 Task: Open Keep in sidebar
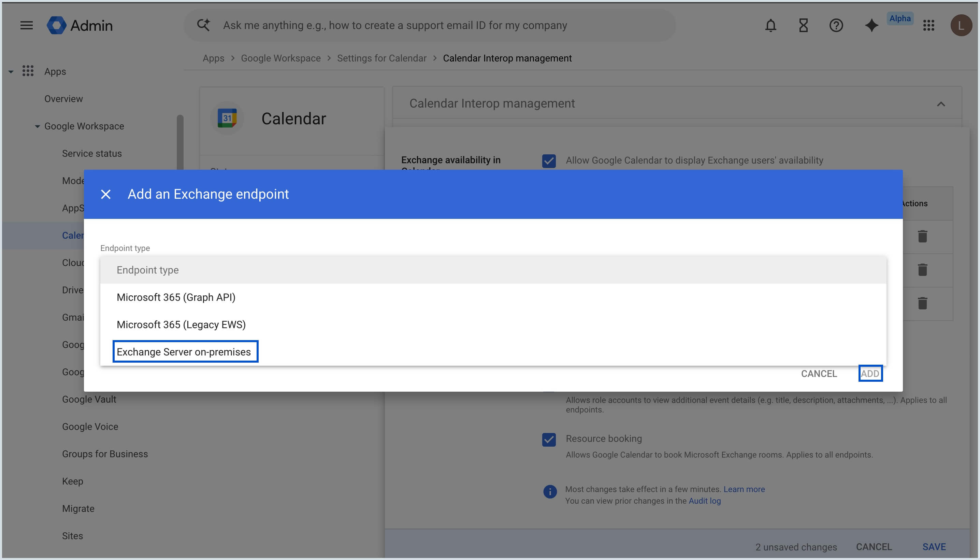73,481
